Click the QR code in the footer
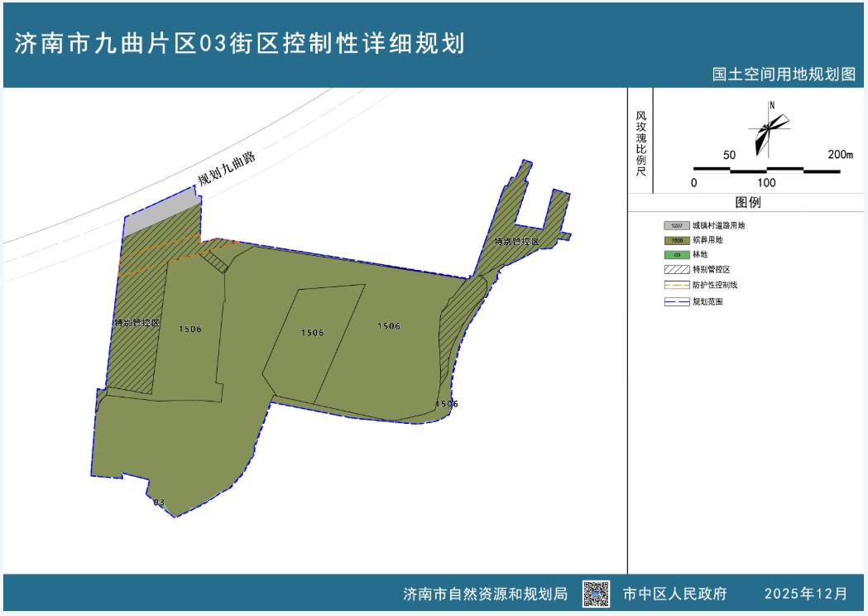This screenshot has width=868, height=616. (x=597, y=592)
